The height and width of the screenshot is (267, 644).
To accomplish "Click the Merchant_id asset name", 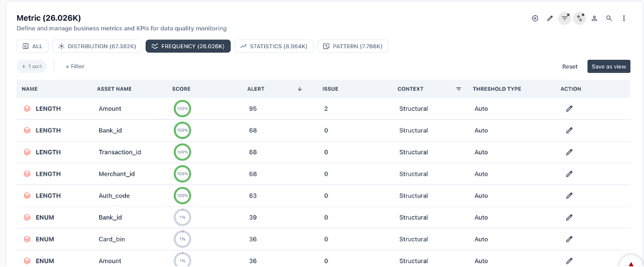I will point(117,173).
